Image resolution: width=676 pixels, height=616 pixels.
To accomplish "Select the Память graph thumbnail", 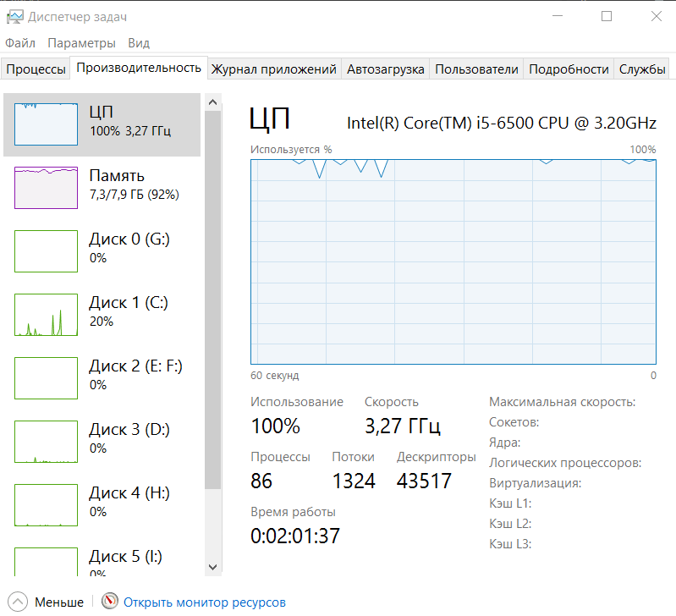I will 46,187.
